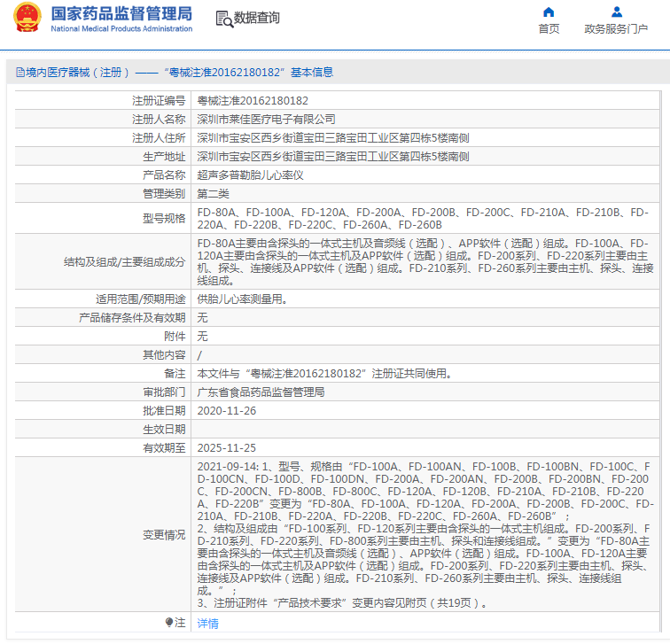This screenshot has width=670, height=644.
Task: Click 第二类 value
Action: [x=214, y=194]
